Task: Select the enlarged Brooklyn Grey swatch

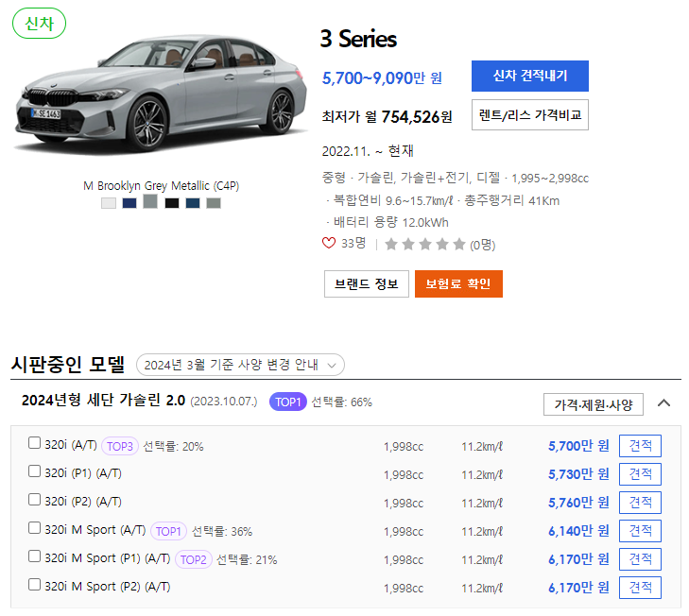Action: (150, 201)
